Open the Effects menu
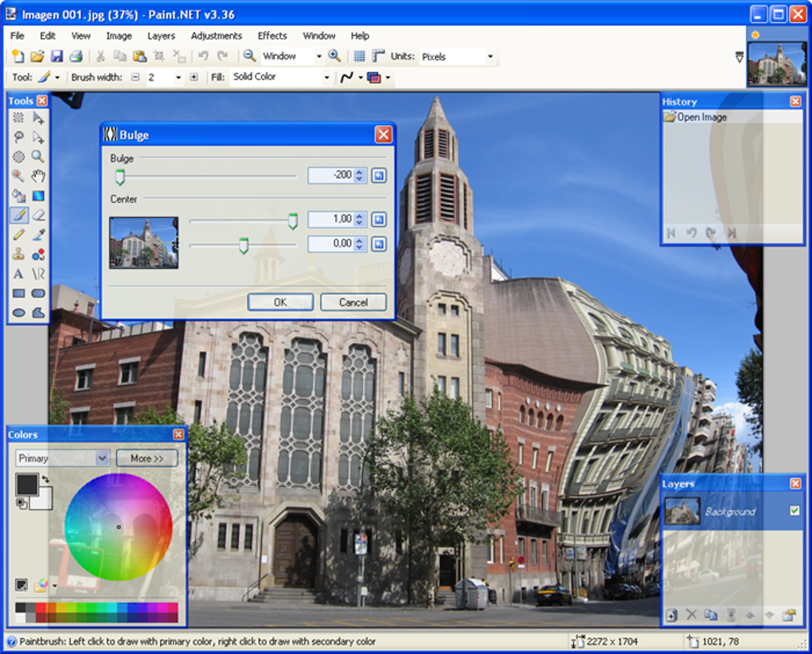This screenshot has height=654, width=812. coord(271,36)
